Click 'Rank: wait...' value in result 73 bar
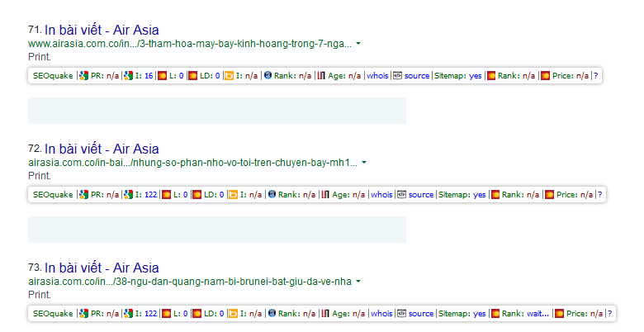The image size is (644, 332). pos(537,314)
